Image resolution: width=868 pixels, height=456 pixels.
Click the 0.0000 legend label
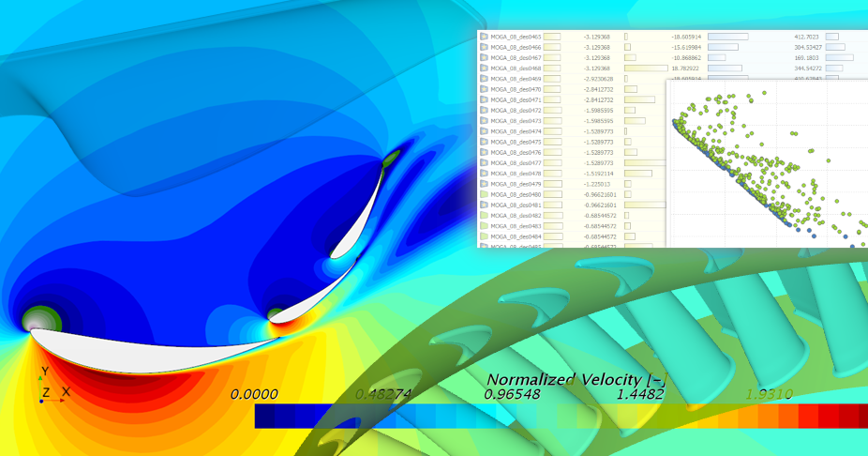(254, 394)
